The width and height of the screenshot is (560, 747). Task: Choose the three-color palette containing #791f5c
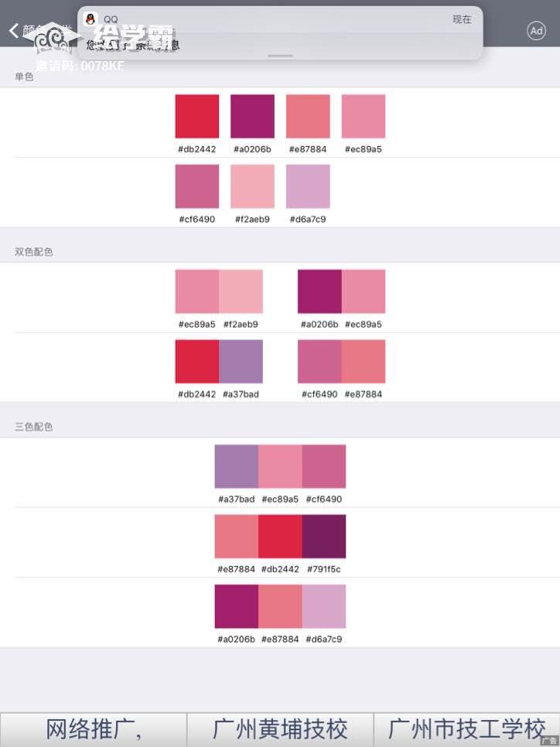click(x=280, y=536)
